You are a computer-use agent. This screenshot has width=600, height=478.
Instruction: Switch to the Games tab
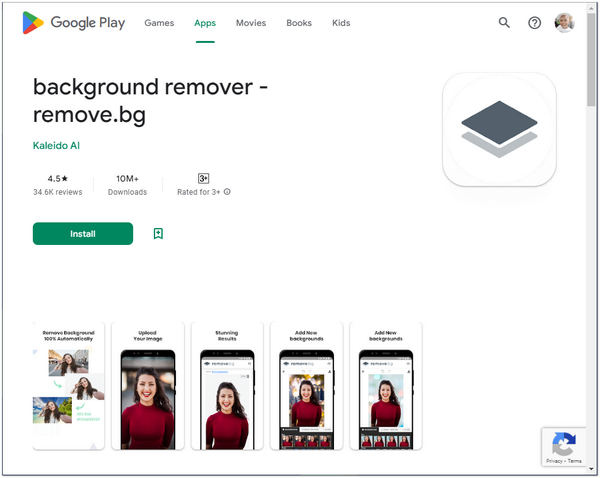[x=159, y=23]
